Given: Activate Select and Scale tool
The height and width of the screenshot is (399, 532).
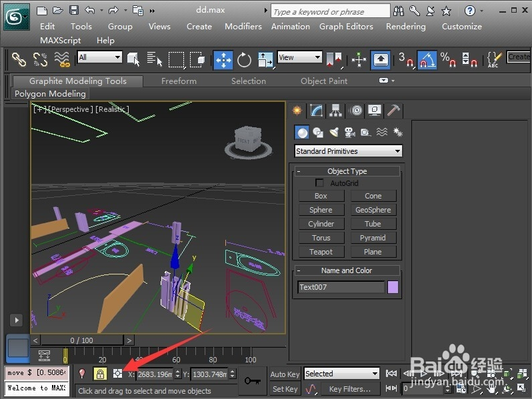Looking at the screenshot, I should [x=265, y=60].
